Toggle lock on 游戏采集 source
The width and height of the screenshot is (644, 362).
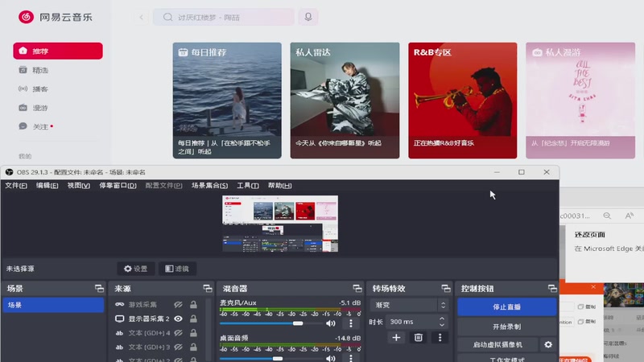tap(193, 305)
